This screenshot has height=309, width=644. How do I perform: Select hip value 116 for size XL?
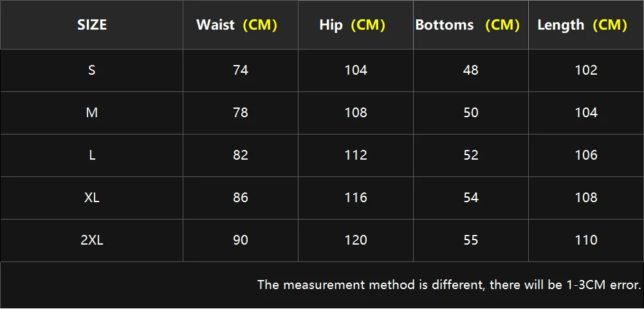(356, 198)
